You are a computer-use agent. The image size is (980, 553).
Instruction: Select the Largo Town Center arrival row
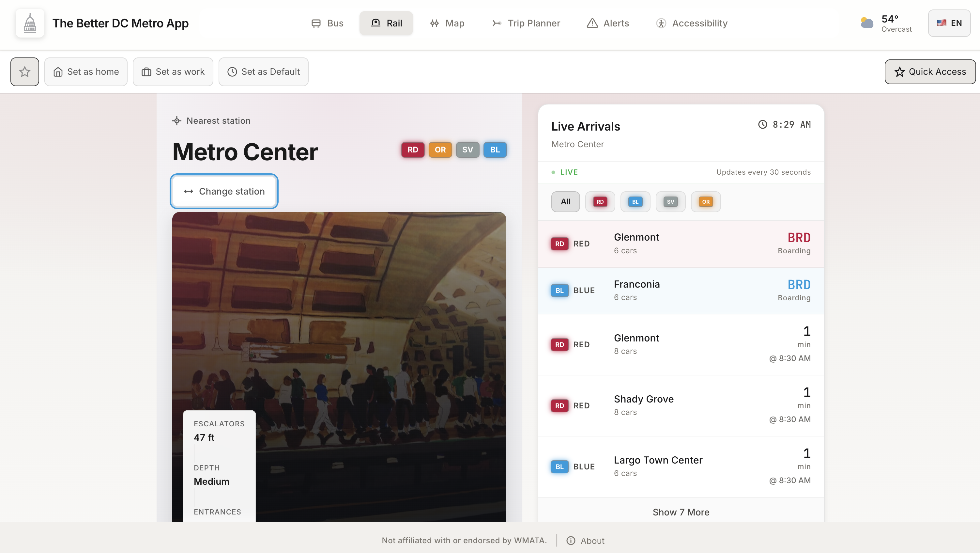(681, 466)
